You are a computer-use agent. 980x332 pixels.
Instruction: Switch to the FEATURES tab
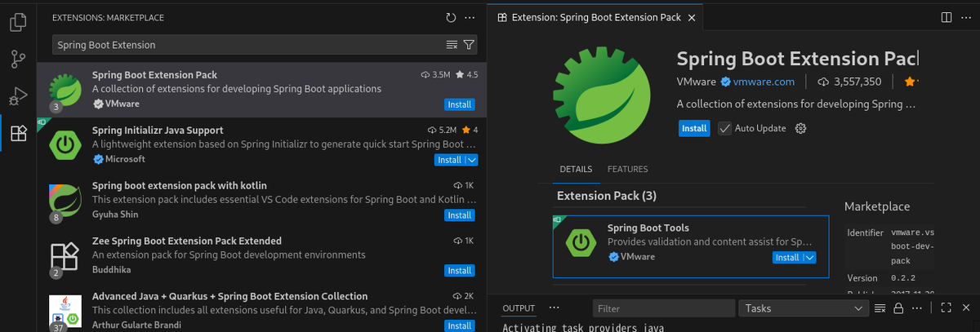pyautogui.click(x=627, y=169)
